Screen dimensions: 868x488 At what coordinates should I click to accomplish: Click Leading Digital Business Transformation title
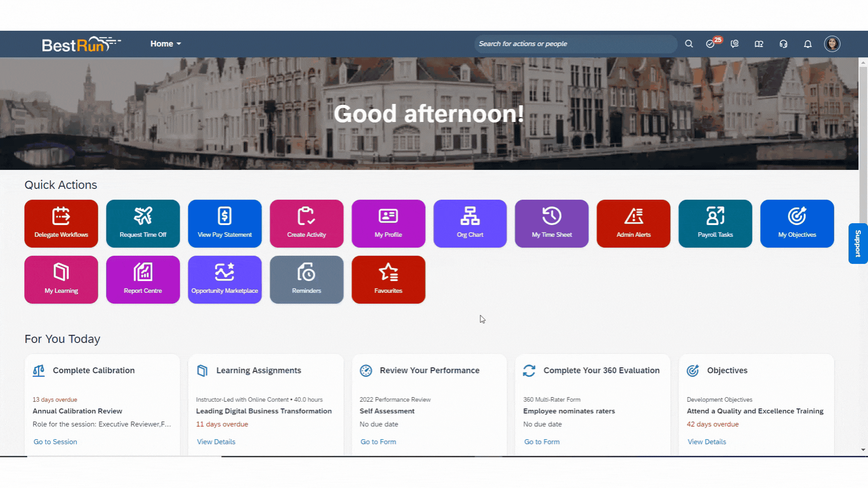(264, 411)
